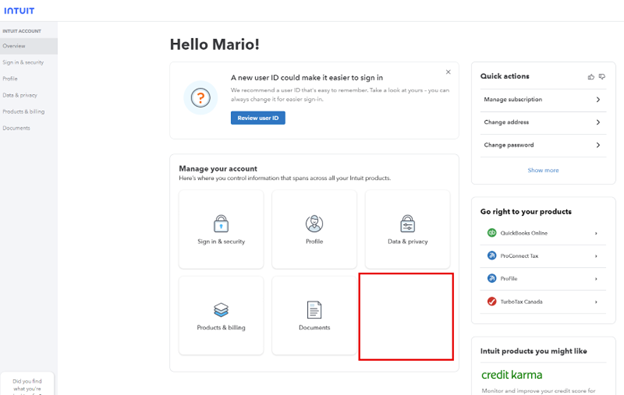Viewport: 624px width, 395px height.
Task: Open Overview in the sidebar
Action: click(29, 46)
